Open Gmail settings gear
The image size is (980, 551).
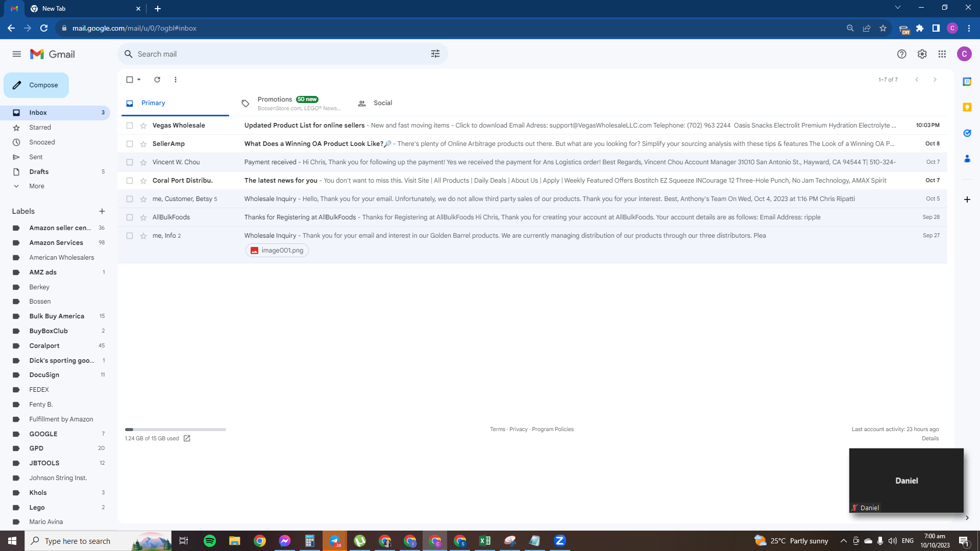tap(922, 54)
